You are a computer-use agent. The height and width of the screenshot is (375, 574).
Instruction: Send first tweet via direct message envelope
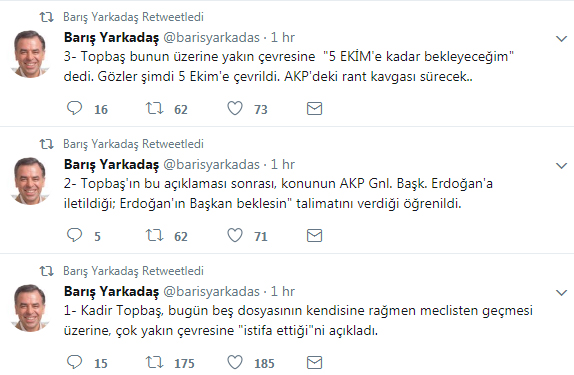(x=314, y=109)
